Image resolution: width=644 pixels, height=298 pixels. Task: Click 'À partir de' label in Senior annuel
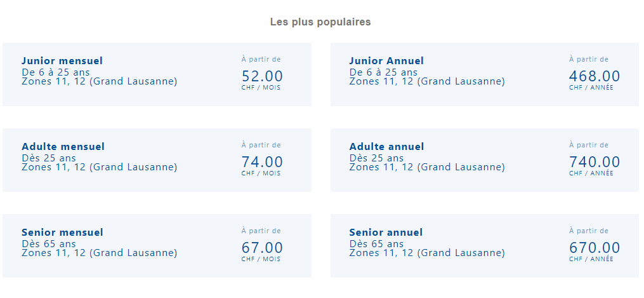pos(589,231)
